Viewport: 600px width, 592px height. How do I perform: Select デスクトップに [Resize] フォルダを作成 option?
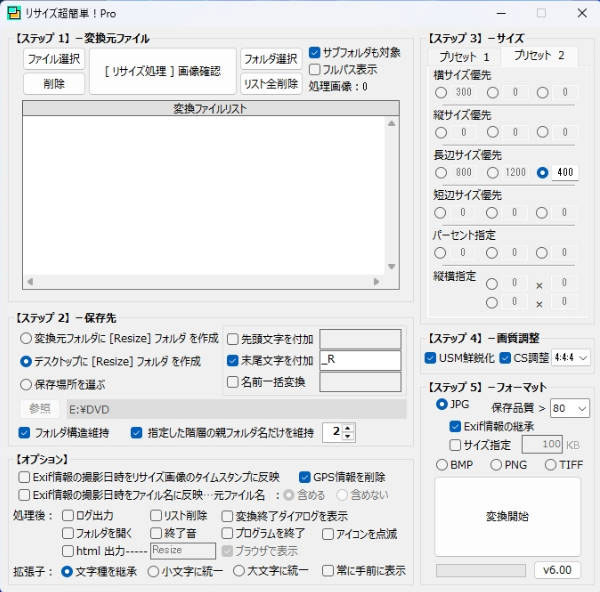(26, 361)
